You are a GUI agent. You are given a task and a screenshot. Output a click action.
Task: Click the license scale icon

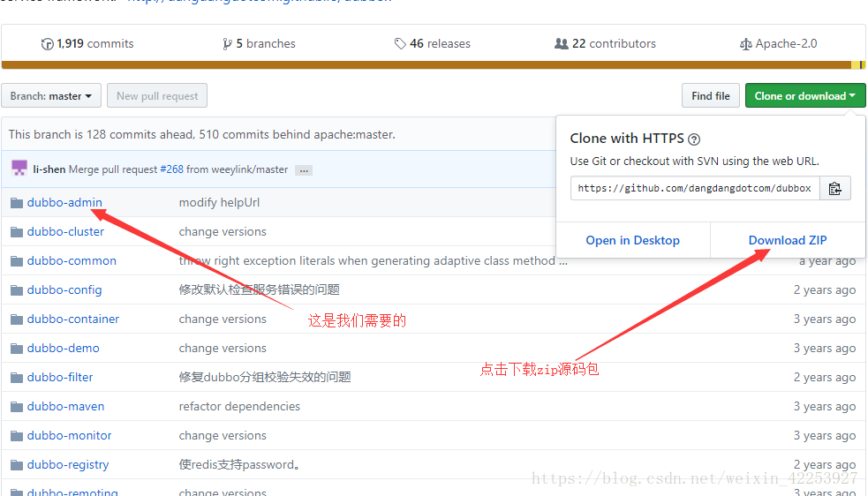pyautogui.click(x=745, y=44)
